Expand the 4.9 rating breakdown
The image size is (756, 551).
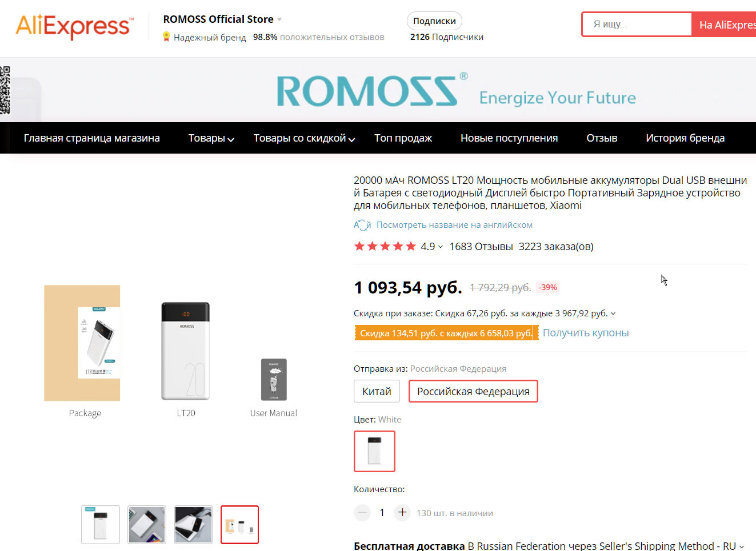[432, 247]
